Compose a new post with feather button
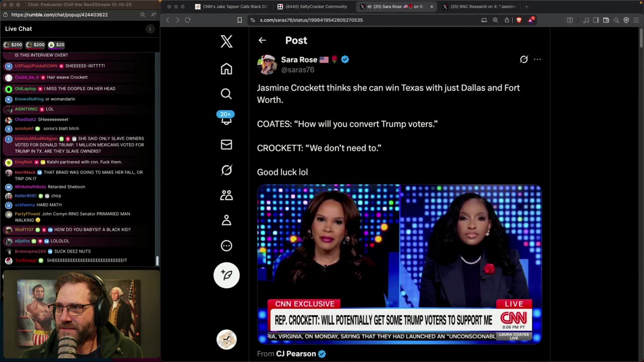Image resolution: width=644 pixels, height=362 pixels. tap(226, 275)
